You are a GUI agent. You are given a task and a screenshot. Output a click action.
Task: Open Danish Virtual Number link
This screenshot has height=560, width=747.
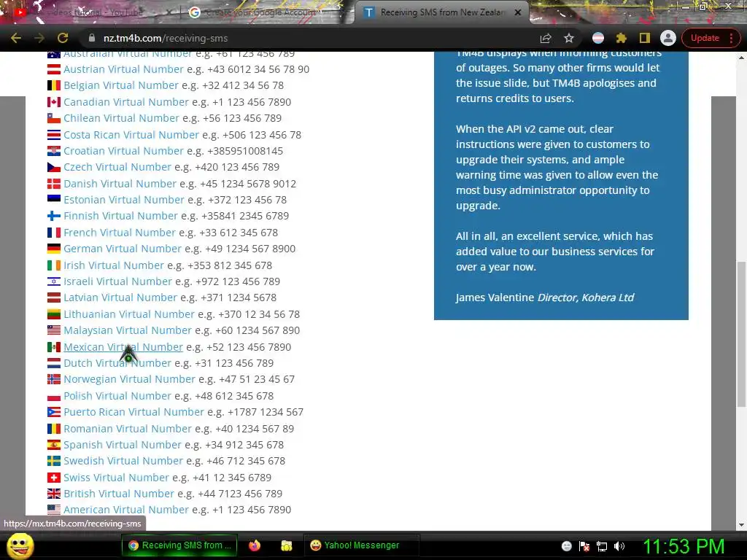[x=120, y=184]
